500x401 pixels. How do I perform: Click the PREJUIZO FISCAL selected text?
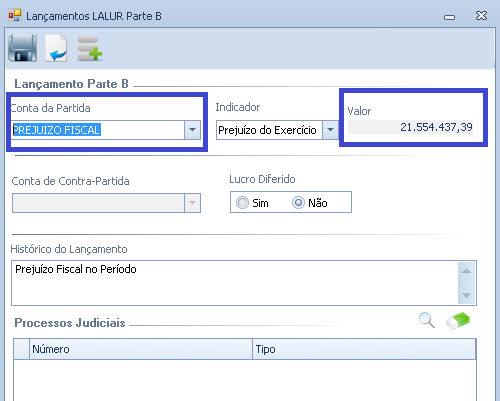56,130
